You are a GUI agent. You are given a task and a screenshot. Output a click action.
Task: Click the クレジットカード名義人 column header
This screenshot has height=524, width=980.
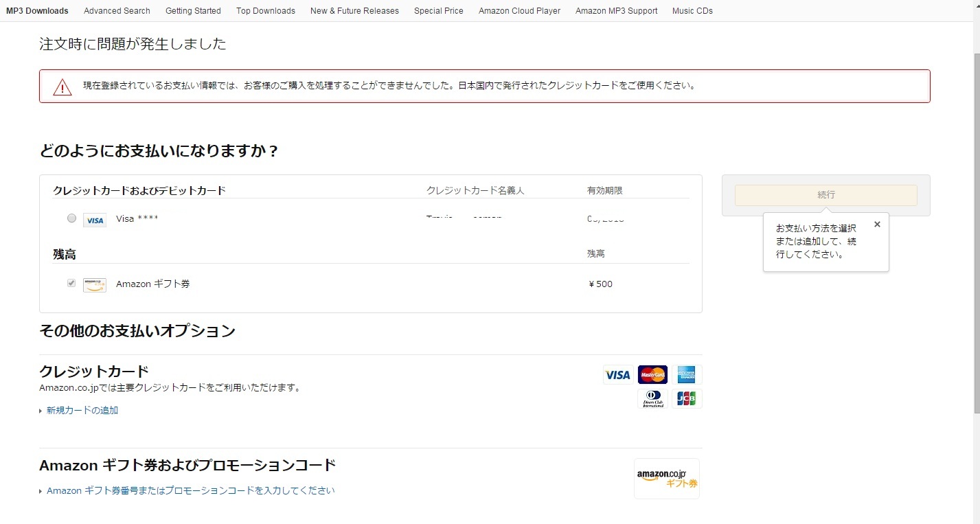[475, 191]
